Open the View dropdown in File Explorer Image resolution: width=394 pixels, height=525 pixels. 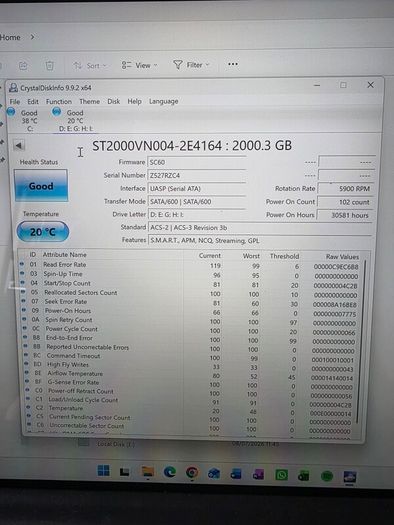click(x=140, y=65)
